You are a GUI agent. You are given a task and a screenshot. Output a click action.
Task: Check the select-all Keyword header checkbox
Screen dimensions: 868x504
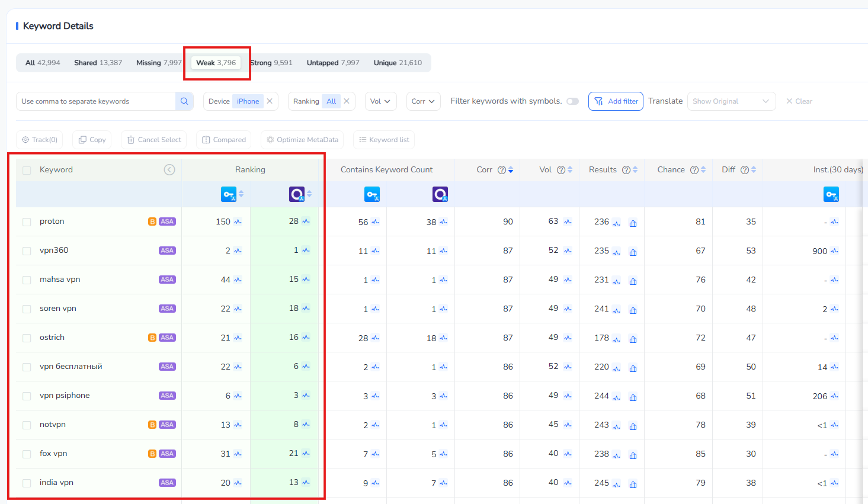coord(27,171)
